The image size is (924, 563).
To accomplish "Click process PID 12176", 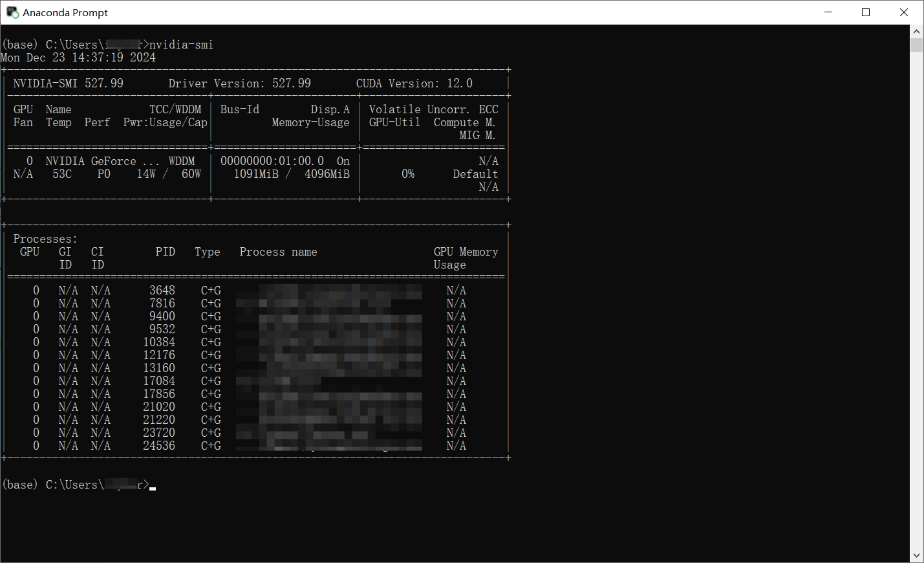I will tap(159, 355).
